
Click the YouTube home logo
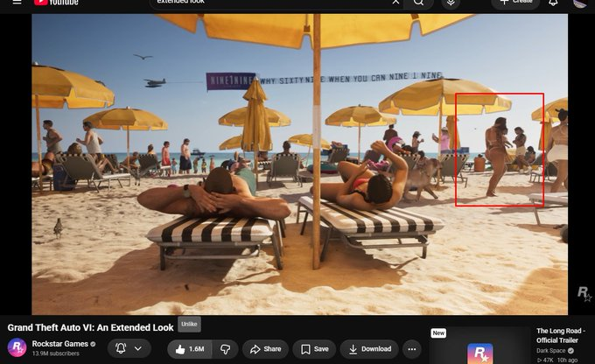pyautogui.click(x=56, y=3)
